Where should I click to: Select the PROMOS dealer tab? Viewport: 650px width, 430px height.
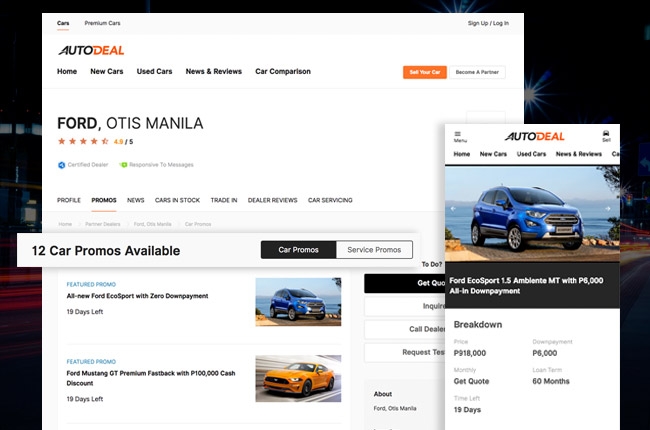pyautogui.click(x=104, y=200)
